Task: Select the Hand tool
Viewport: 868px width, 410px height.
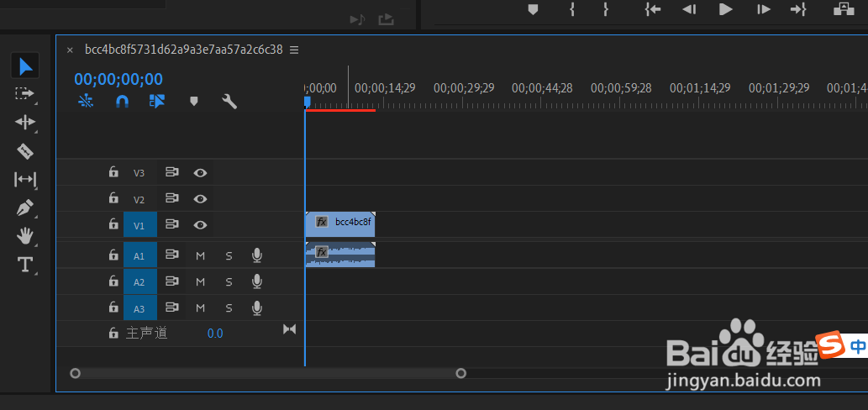Action: tap(25, 237)
